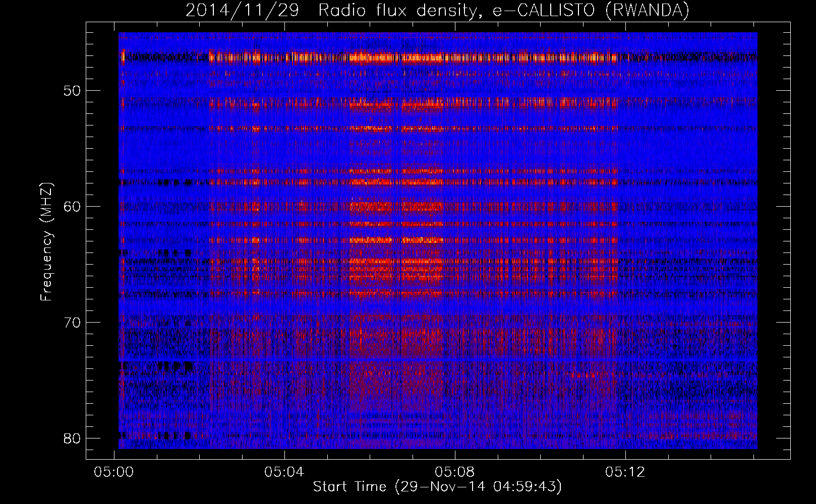The image size is (816, 504).
Task: Select the 70 MHz frequency tick label
Action: (72, 323)
